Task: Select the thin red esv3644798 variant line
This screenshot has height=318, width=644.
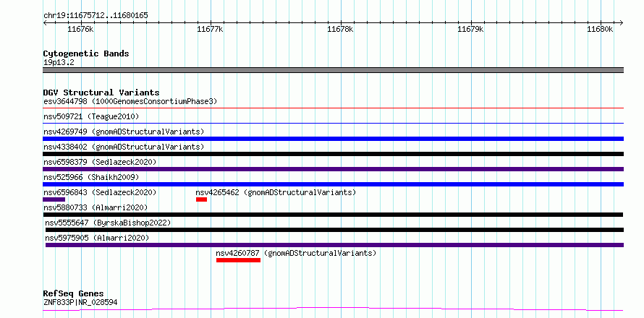Action: coord(333,108)
